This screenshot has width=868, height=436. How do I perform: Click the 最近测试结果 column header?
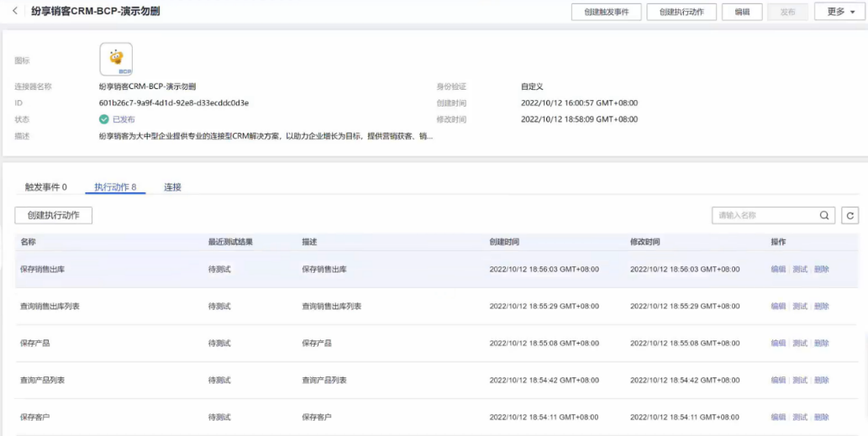click(230, 242)
